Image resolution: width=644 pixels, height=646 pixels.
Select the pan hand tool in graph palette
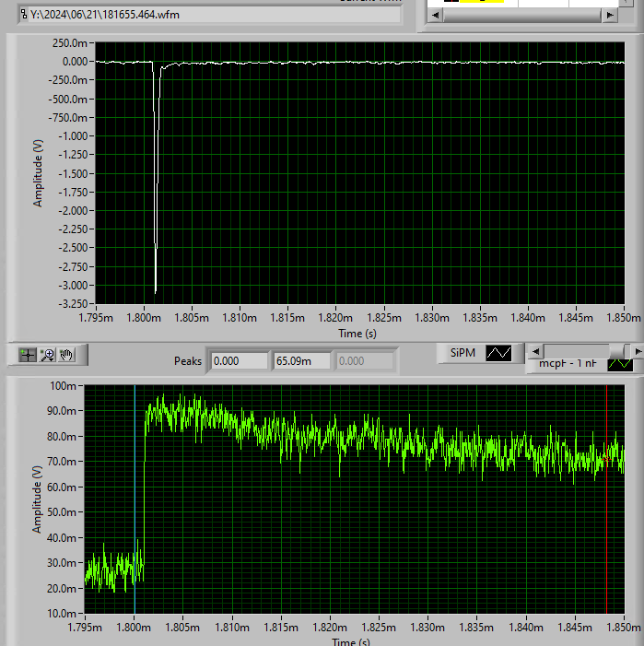point(66,355)
